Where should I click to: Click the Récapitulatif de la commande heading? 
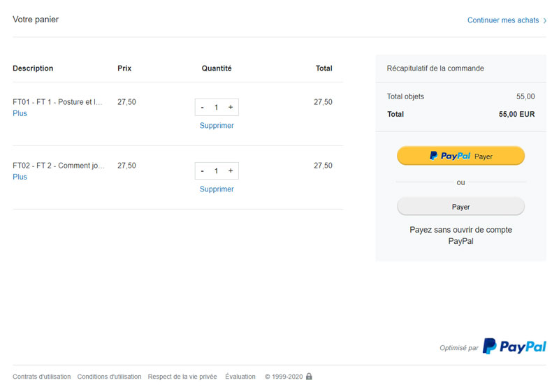pos(435,68)
